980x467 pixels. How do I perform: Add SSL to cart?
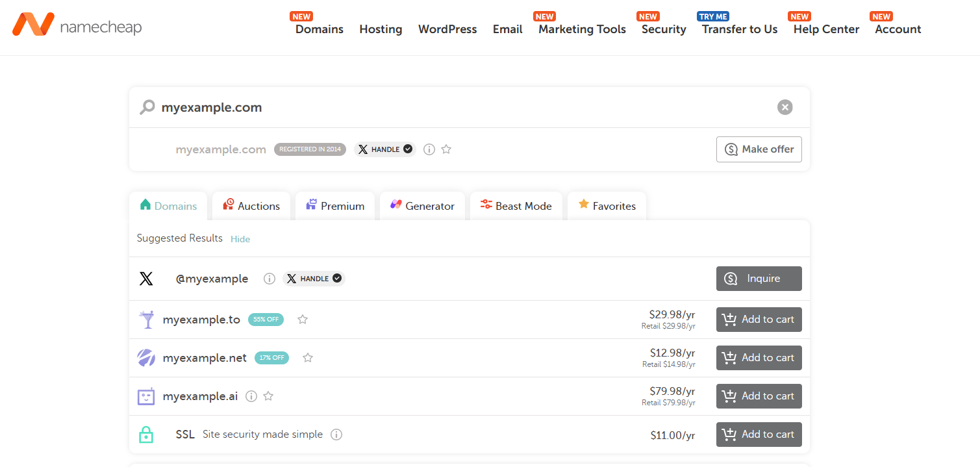tap(759, 435)
